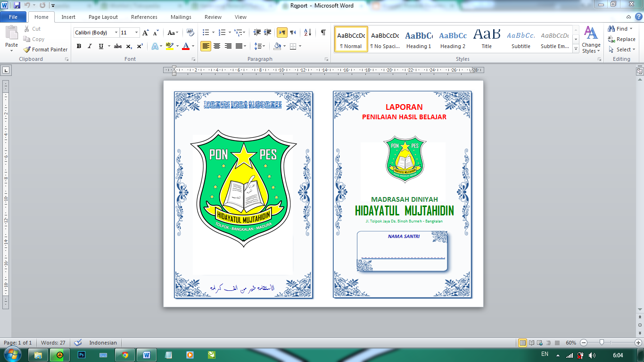This screenshot has height=362, width=644.
Task: Open the font name dropdown
Action: click(116, 33)
